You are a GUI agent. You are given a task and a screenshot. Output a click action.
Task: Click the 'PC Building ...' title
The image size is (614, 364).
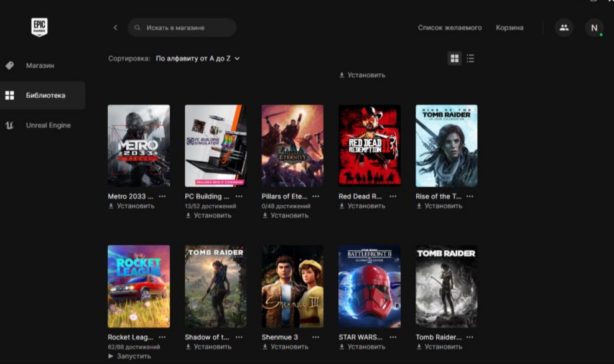[x=207, y=196]
